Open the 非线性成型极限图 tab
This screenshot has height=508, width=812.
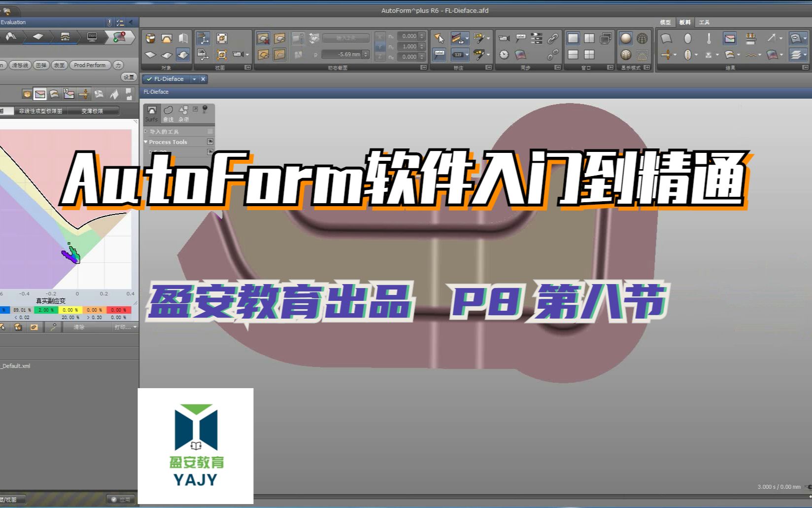(41, 111)
